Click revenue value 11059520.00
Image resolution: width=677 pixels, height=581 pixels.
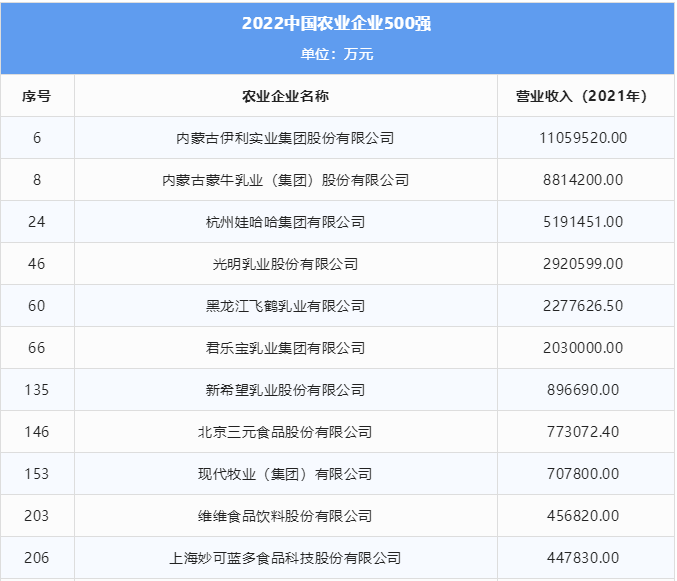point(583,138)
